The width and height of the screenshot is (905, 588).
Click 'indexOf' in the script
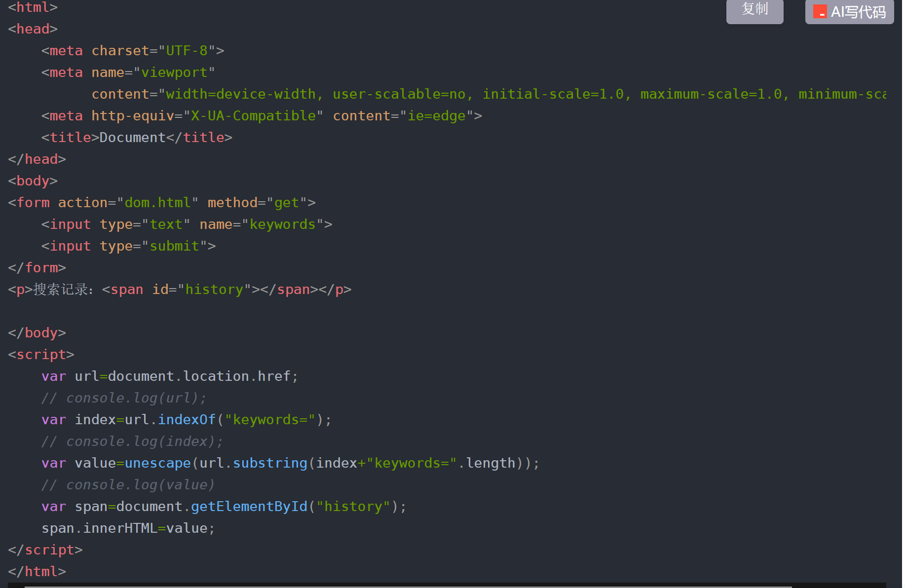(187, 420)
